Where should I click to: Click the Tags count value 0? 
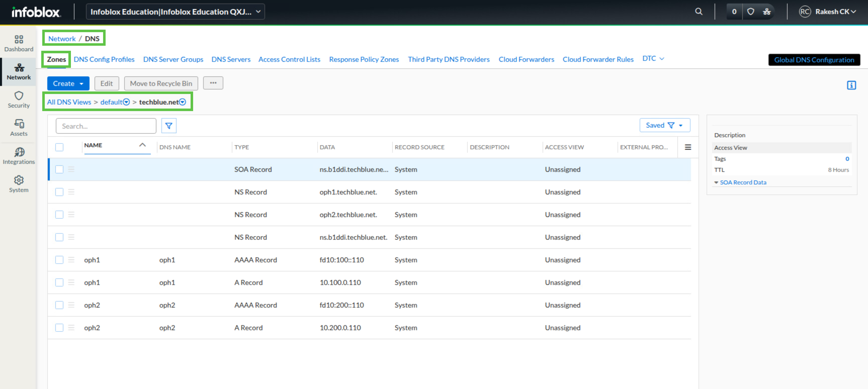(847, 159)
